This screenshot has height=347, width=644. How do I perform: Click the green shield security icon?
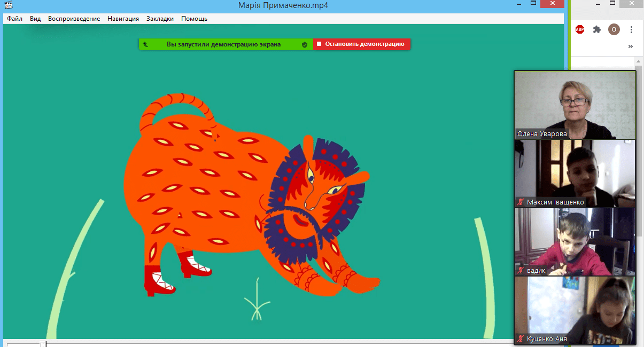tap(305, 45)
